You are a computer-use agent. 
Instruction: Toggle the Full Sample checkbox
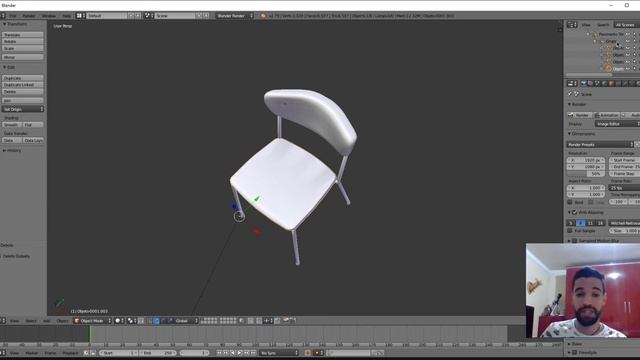coord(570,231)
